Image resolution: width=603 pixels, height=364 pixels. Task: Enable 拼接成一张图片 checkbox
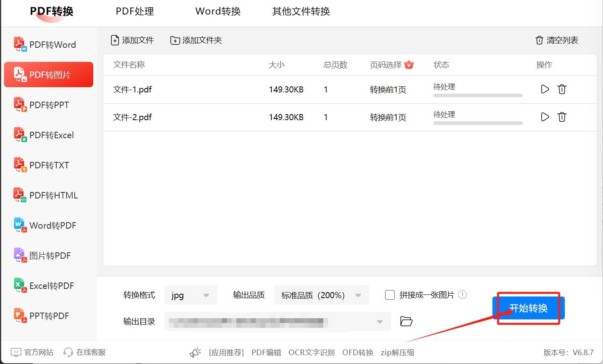pos(390,295)
